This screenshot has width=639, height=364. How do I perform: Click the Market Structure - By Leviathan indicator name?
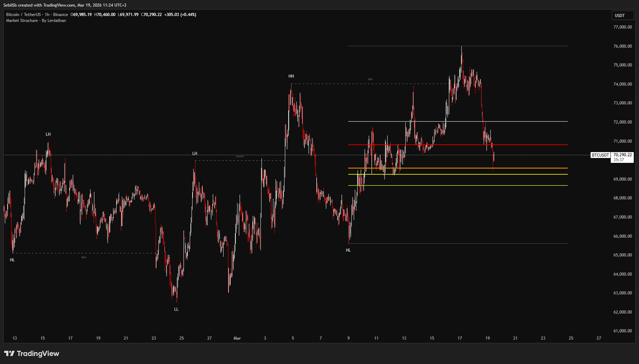tap(35, 20)
